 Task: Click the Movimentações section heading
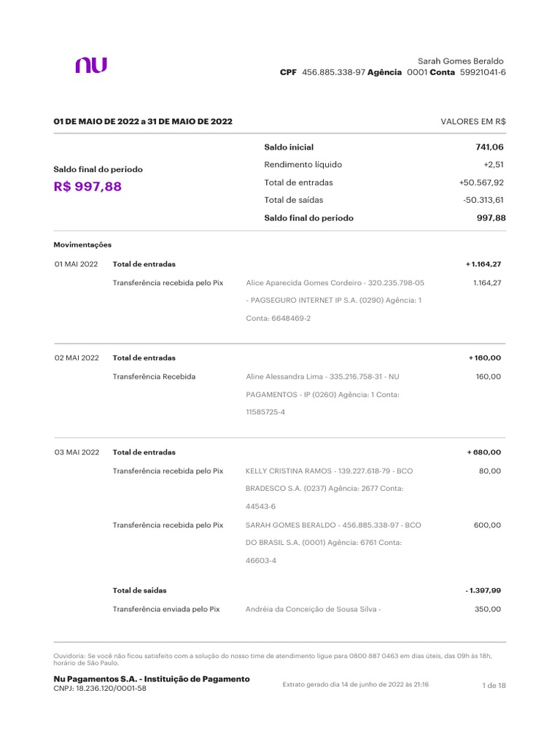82,245
